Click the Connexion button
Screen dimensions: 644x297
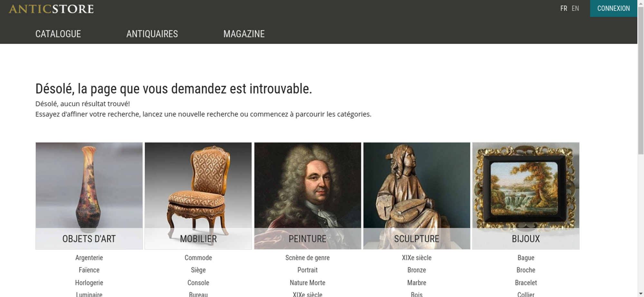click(x=613, y=8)
